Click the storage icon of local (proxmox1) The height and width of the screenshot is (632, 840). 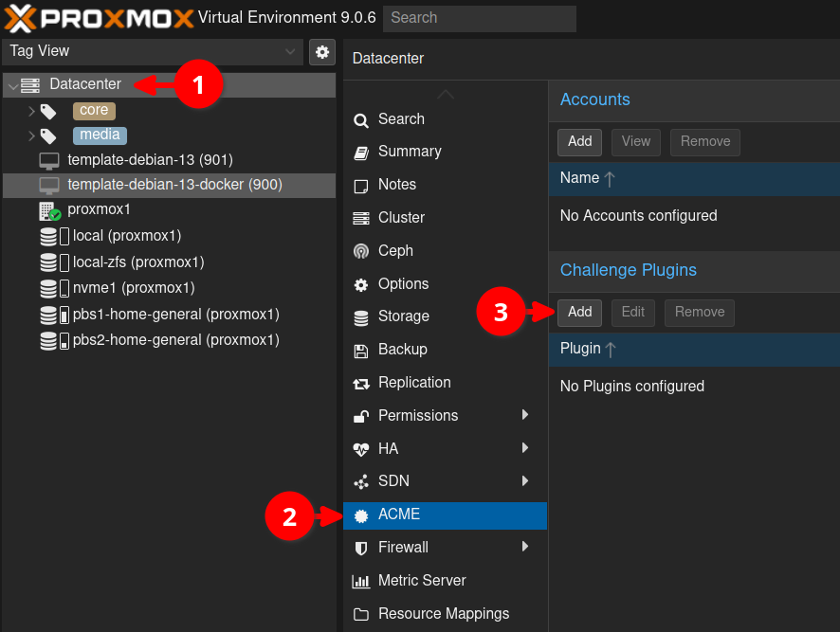coord(55,236)
